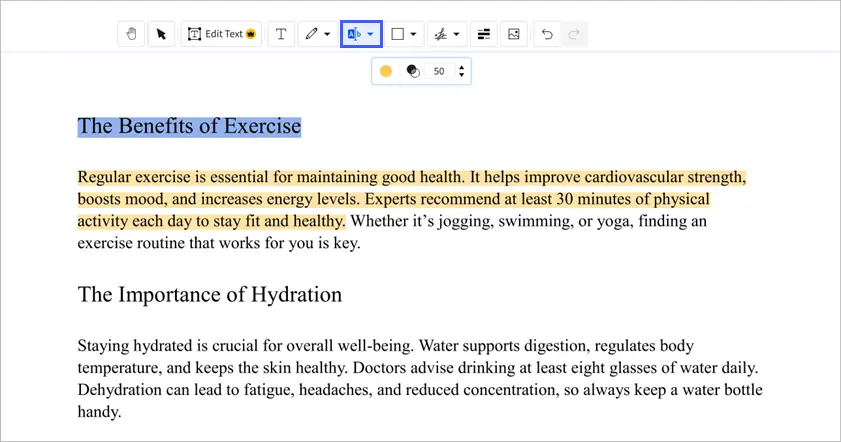Click the last word "handy."

pyautogui.click(x=99, y=412)
